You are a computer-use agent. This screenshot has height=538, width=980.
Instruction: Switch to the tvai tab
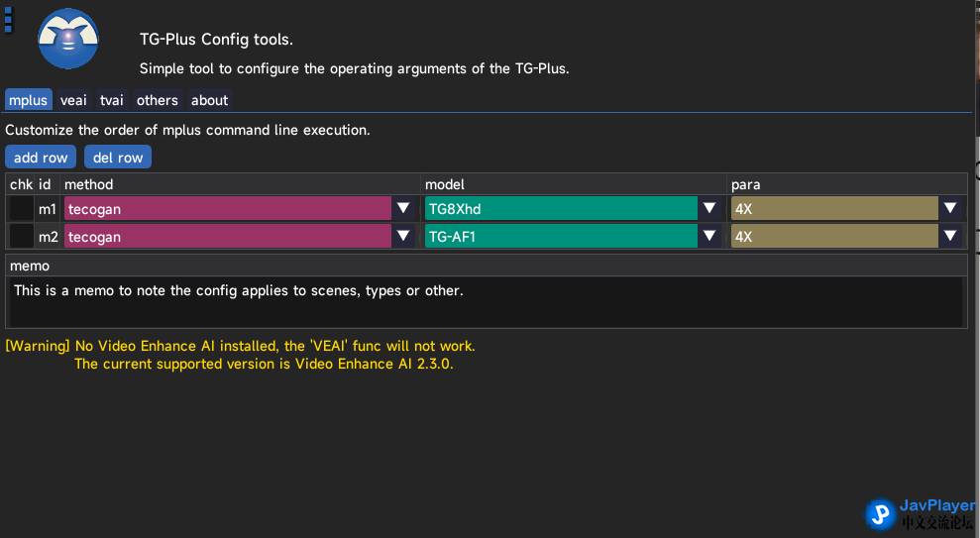(112, 100)
